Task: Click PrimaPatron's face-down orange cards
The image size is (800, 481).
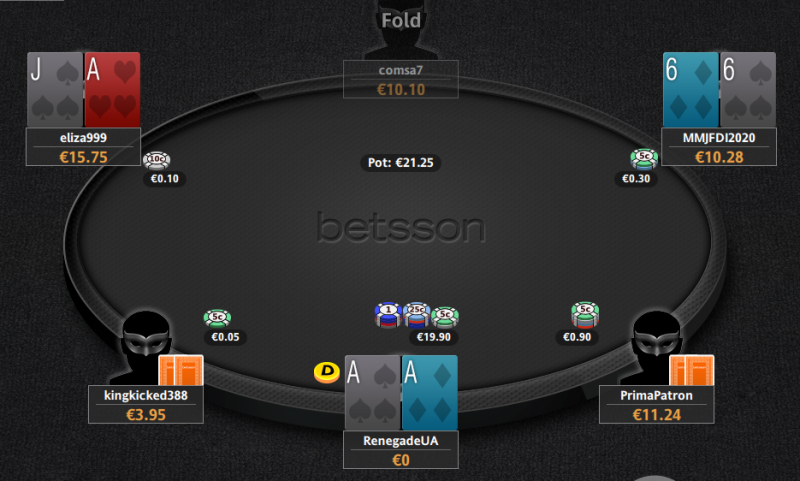Action: [692, 370]
